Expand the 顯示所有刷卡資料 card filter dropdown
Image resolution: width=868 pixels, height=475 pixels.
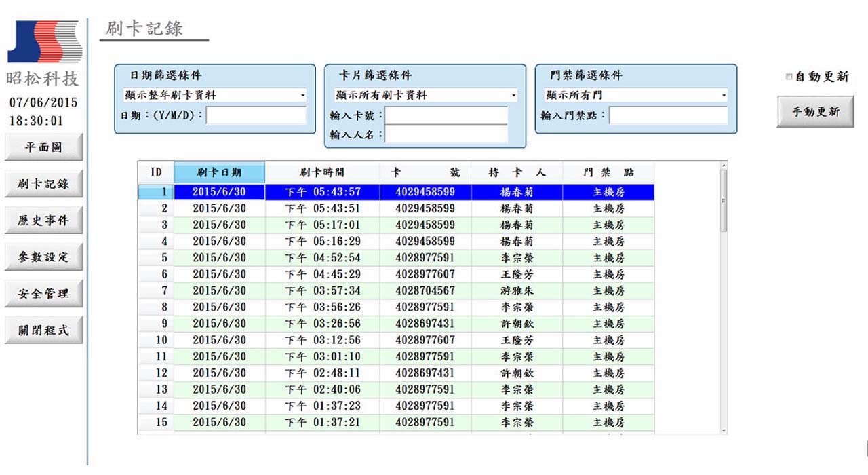513,96
